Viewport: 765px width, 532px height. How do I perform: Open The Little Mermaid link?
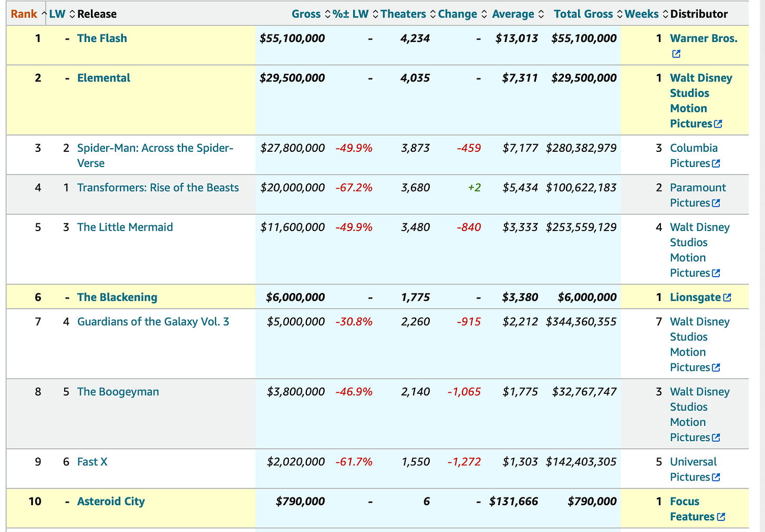tap(125, 227)
